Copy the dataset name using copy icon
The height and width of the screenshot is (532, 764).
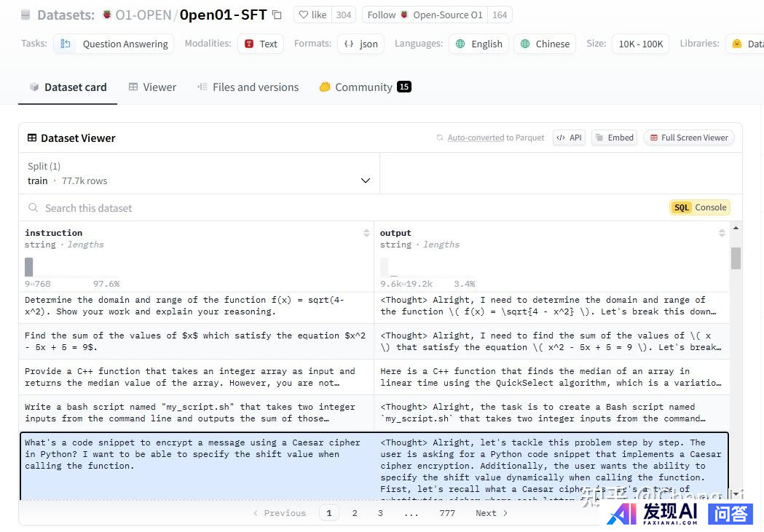277,15
